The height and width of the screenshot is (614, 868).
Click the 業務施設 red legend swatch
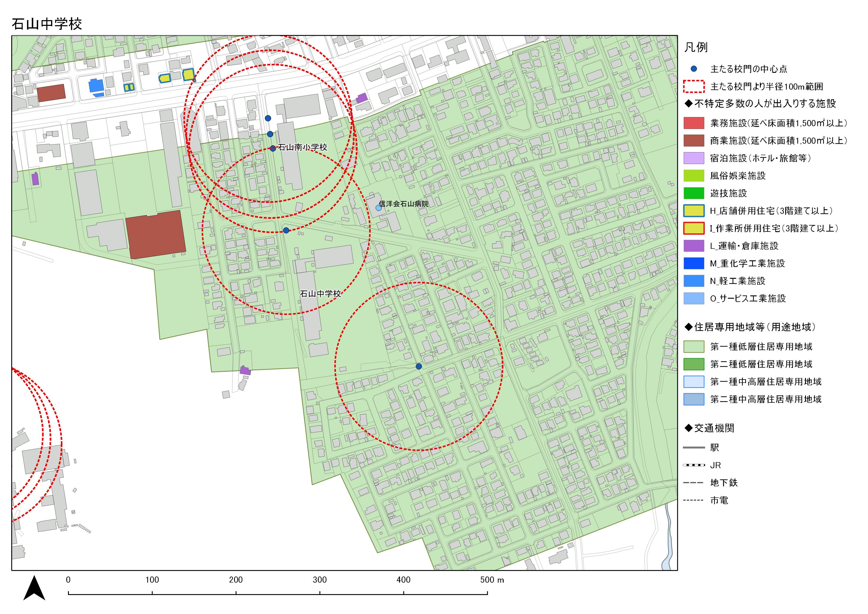694,123
